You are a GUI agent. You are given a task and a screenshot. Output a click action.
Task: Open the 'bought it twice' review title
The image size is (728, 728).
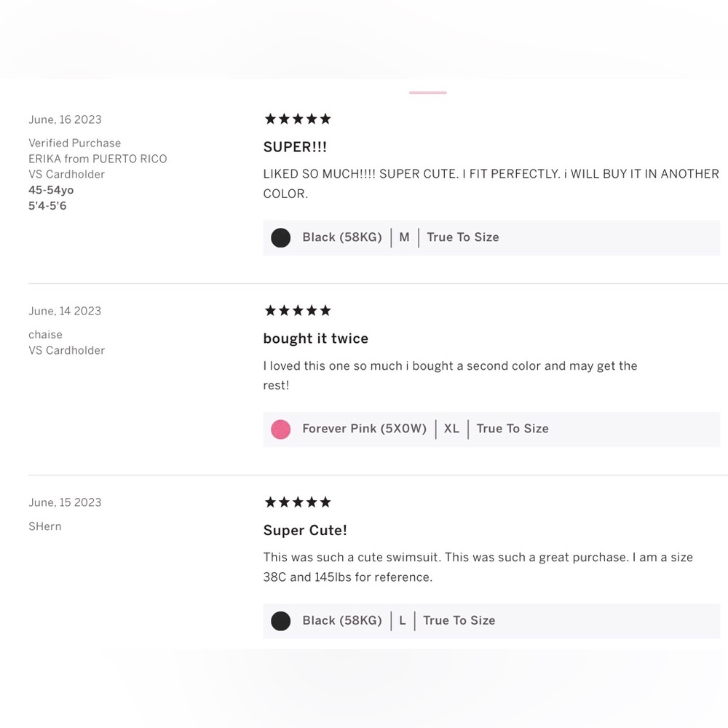[x=316, y=339]
